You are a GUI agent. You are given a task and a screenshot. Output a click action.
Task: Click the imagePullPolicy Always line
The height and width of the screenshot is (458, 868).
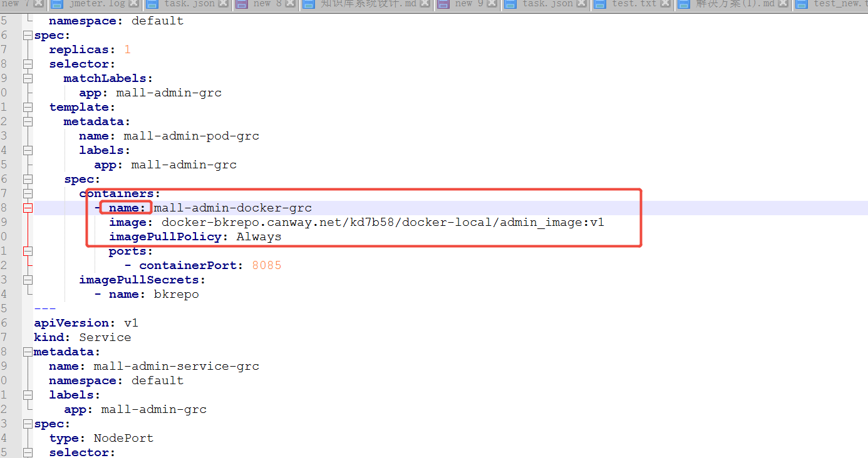[x=195, y=237]
